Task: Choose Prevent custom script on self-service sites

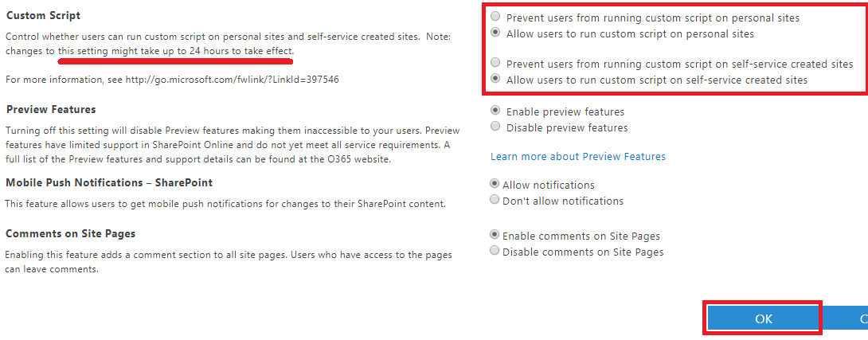Action: click(497, 63)
